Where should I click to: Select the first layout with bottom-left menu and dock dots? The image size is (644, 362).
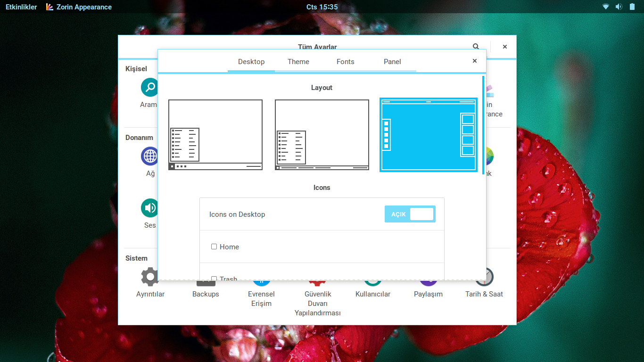coord(215,135)
